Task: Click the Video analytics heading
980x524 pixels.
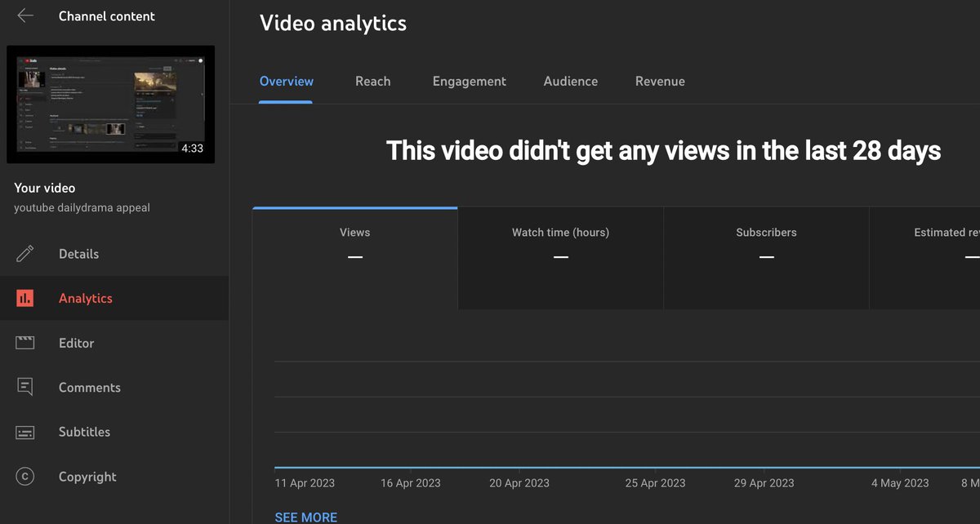Action: 333,23
